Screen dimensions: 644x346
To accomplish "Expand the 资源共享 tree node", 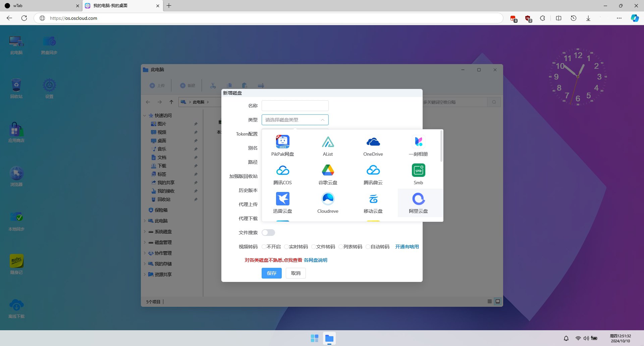I will (145, 275).
